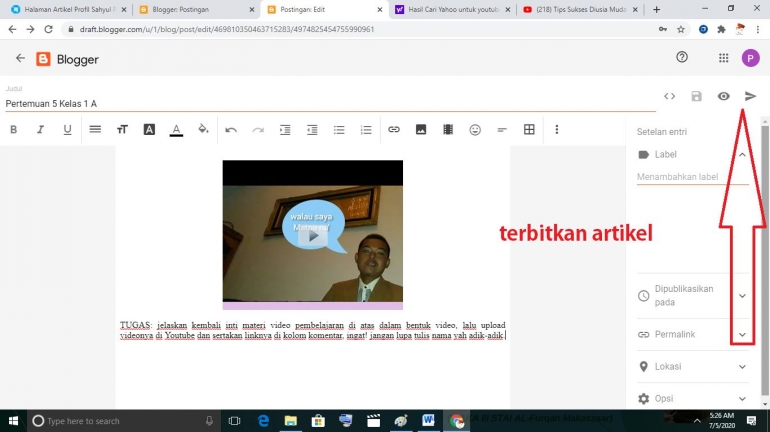The height and width of the screenshot is (432, 770).
Task: Open the font size selector
Action: click(x=122, y=130)
